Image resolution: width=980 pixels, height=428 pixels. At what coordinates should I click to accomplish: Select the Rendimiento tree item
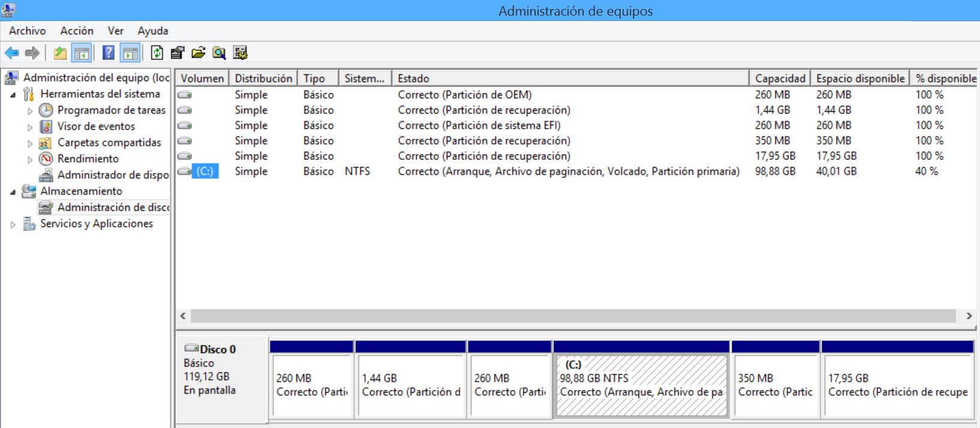coord(88,158)
